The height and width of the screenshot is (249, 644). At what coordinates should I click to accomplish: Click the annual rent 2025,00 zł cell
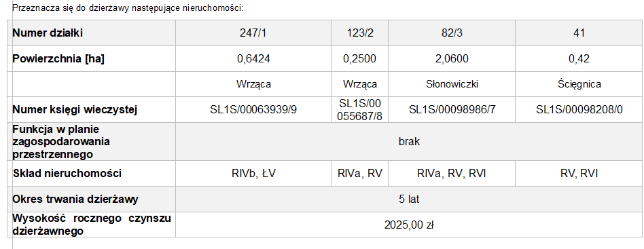(410, 225)
